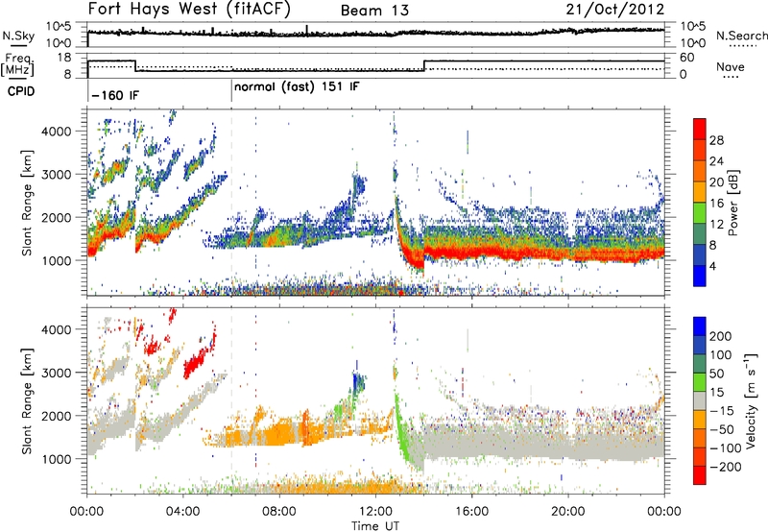
Task: Click the "04:00" time tick label
Action: click(x=183, y=512)
